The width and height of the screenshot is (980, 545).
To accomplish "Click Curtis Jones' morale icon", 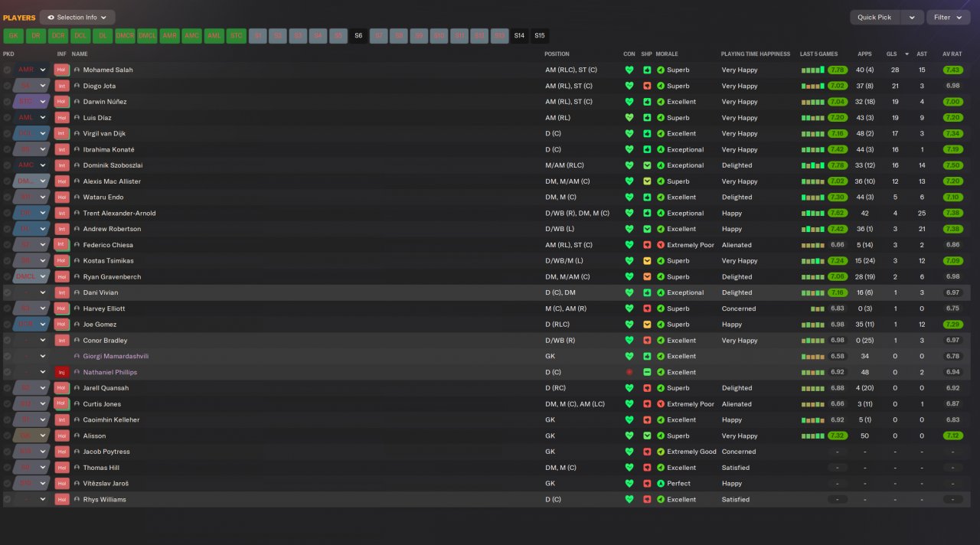I will 661,404.
